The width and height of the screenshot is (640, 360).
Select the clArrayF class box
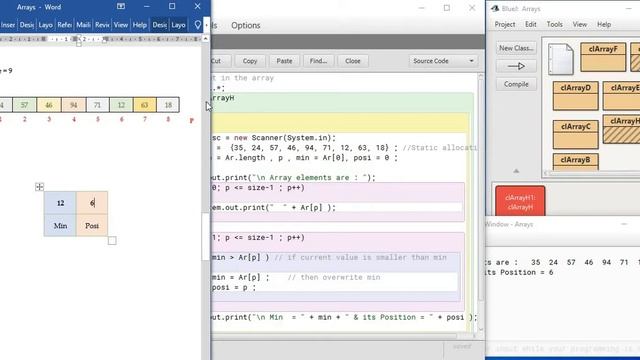(603, 57)
